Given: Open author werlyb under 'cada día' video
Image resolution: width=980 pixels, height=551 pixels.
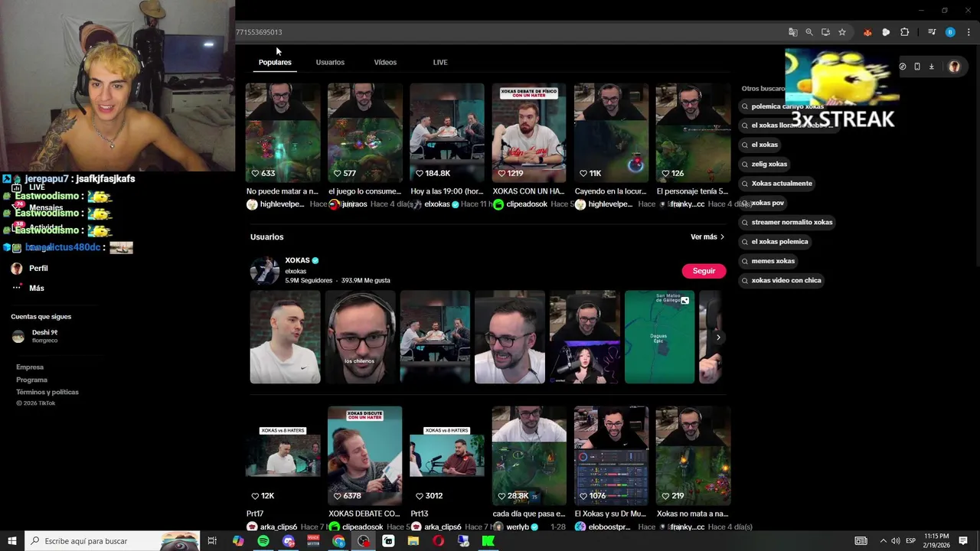Looking at the screenshot, I should click(x=518, y=527).
